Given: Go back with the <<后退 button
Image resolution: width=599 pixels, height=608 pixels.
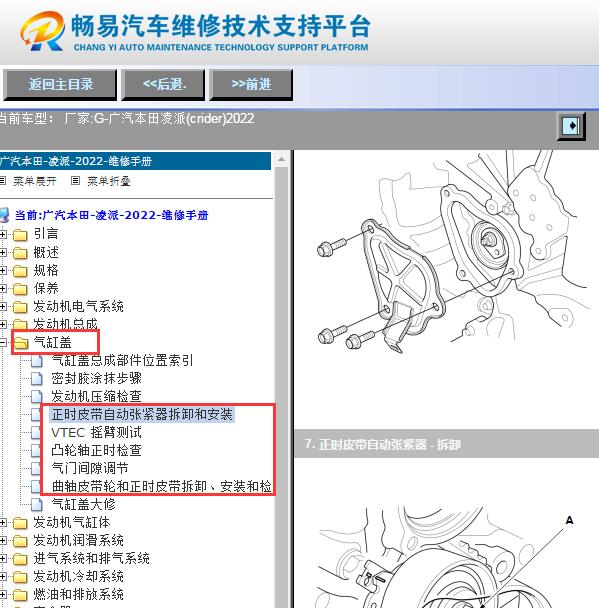Looking at the screenshot, I should pos(163,85).
